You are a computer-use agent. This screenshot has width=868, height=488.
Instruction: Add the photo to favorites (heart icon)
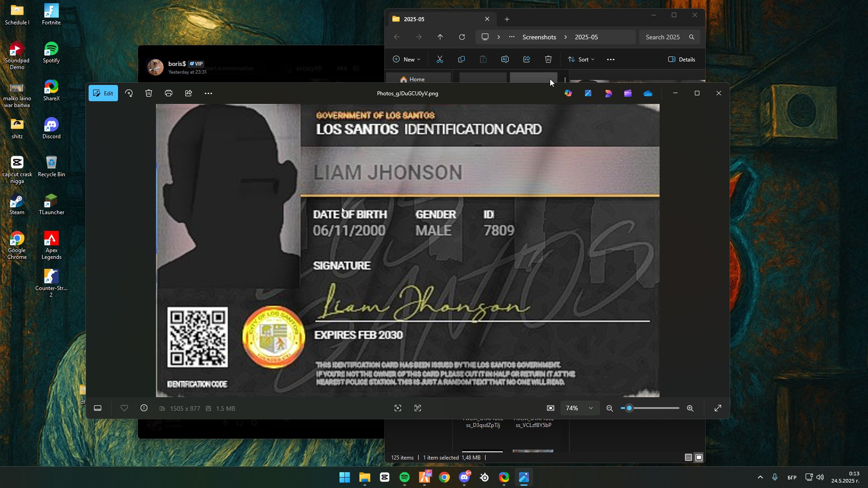pos(124,408)
